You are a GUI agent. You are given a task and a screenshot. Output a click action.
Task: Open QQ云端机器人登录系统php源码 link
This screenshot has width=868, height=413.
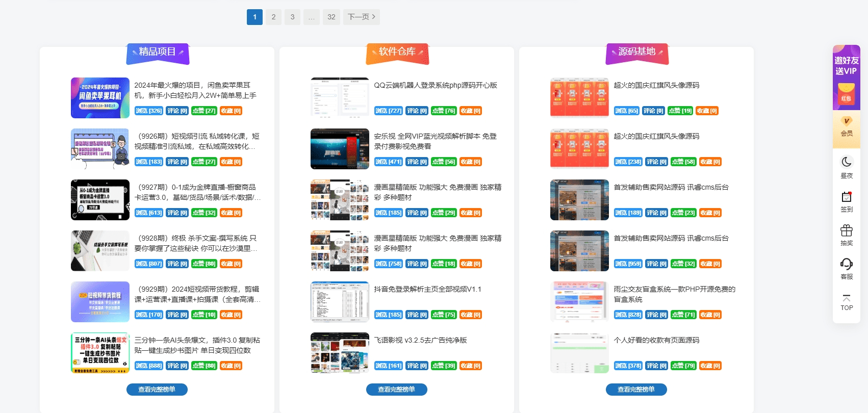435,85
